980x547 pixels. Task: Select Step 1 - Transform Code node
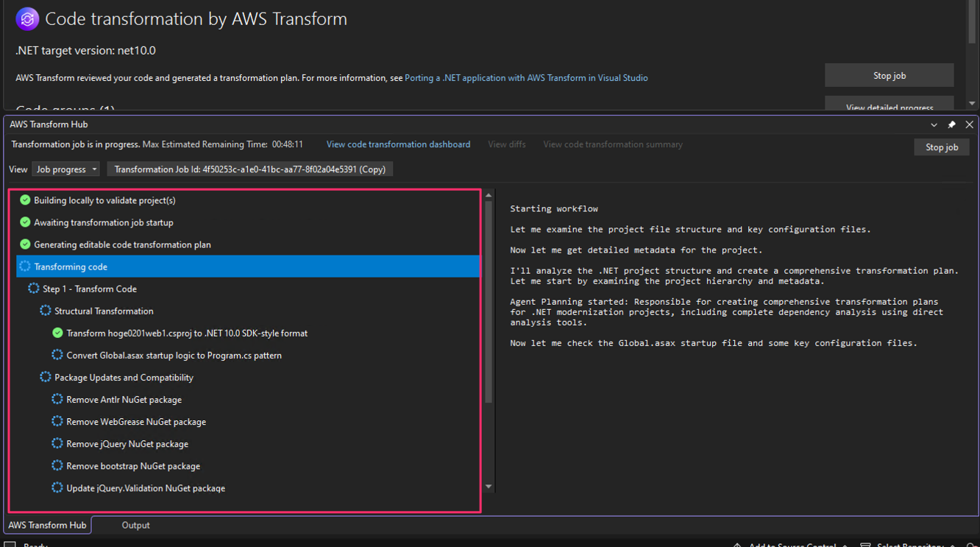(x=89, y=289)
